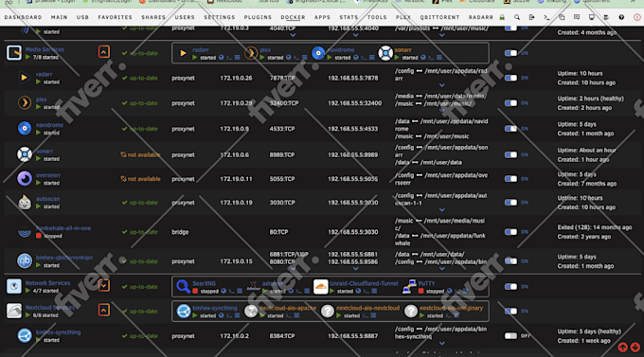Screen dimensions: 644x357
Task: Click the Nextcloud Services folder icon
Action: (x=14, y=311)
